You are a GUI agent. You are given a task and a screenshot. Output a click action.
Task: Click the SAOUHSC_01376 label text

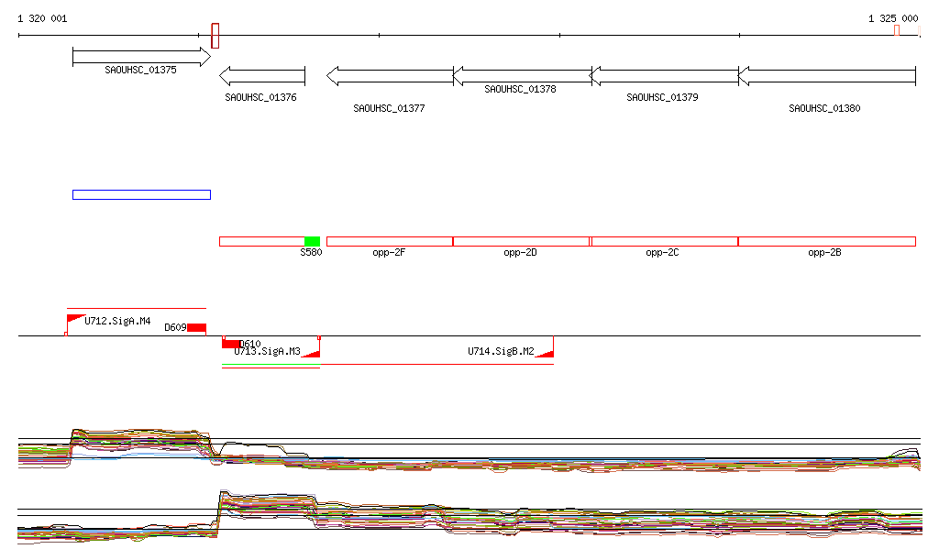[x=260, y=97]
